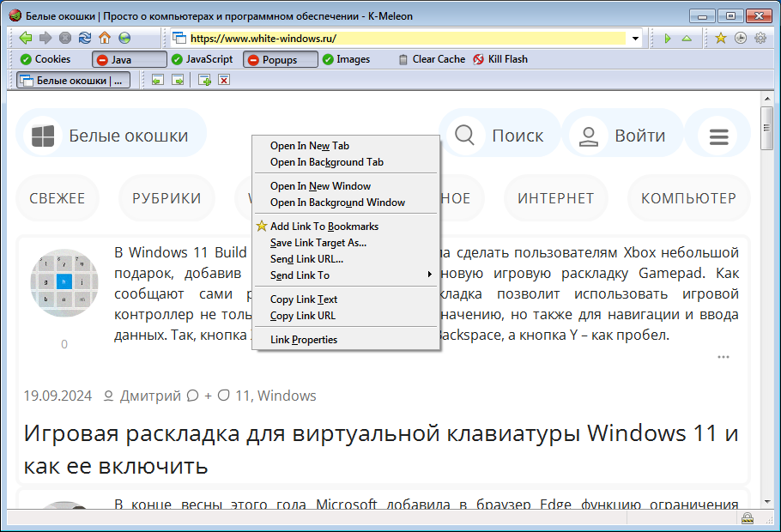Click the user icon next to Войти

[588, 136]
